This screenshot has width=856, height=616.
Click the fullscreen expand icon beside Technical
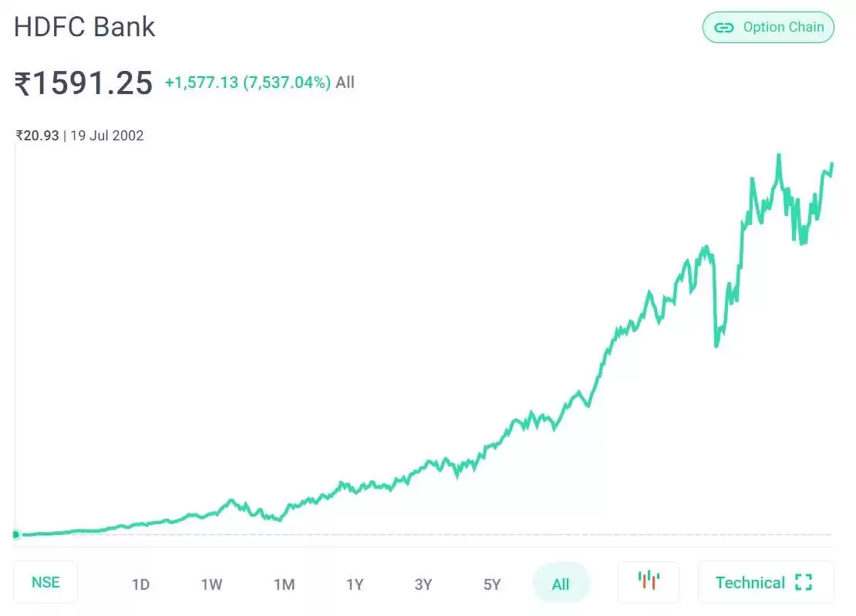(803, 583)
